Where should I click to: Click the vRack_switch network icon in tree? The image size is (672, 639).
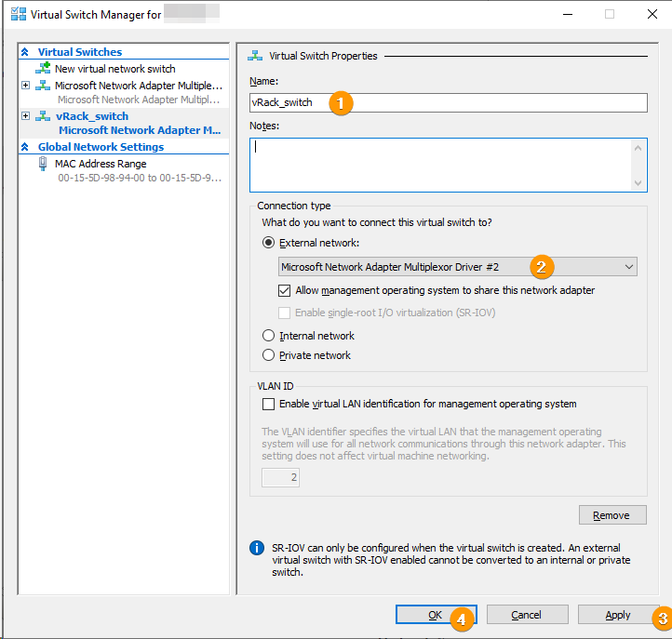point(43,116)
